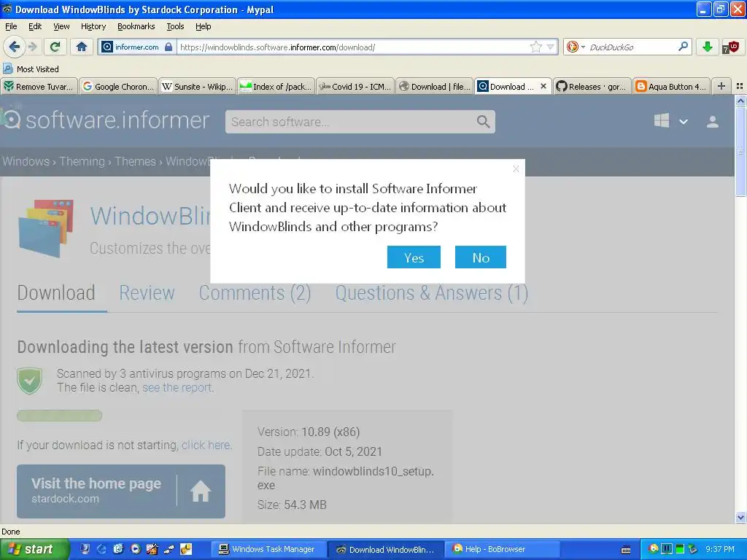Click the WindowBlinds program icon
The image size is (747, 560).
point(46,228)
